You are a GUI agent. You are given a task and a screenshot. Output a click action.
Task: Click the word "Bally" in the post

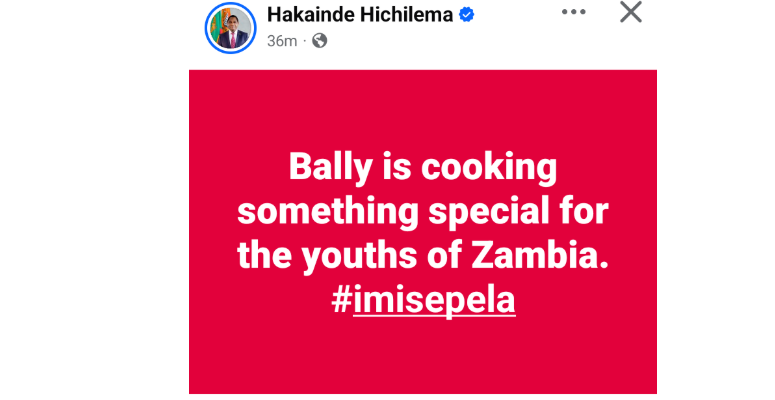[322, 167]
